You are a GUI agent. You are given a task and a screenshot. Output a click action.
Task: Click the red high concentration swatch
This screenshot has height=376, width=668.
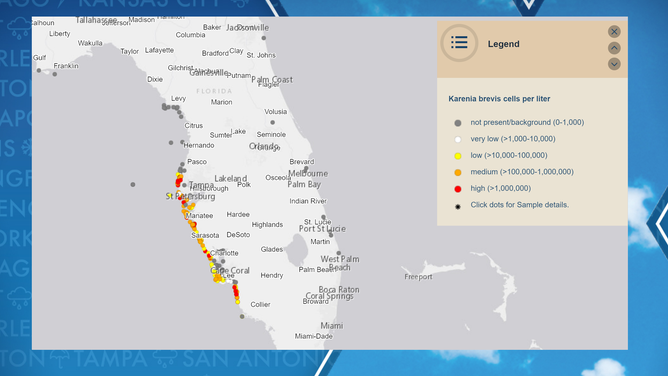pos(458,189)
